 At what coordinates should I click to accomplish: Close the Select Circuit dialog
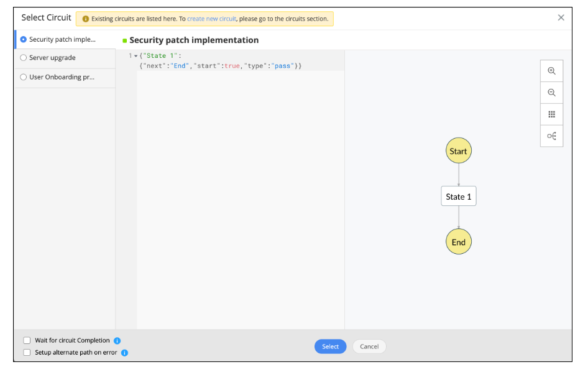coord(561,17)
